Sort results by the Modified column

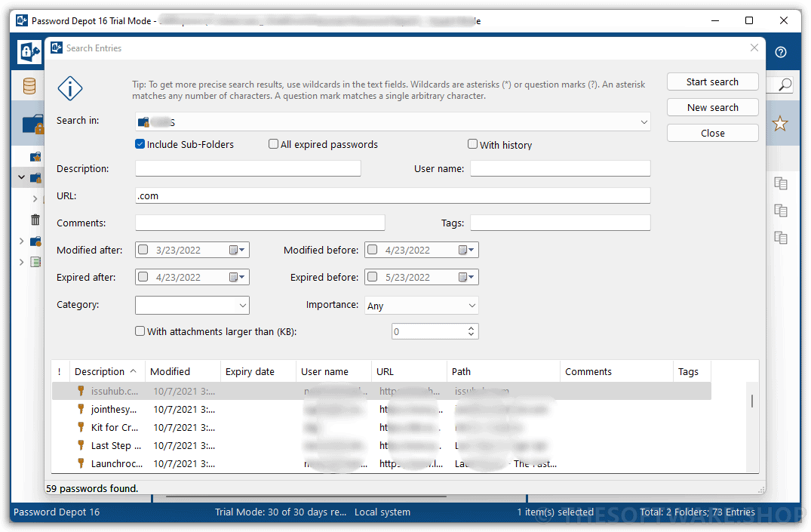tap(183, 371)
